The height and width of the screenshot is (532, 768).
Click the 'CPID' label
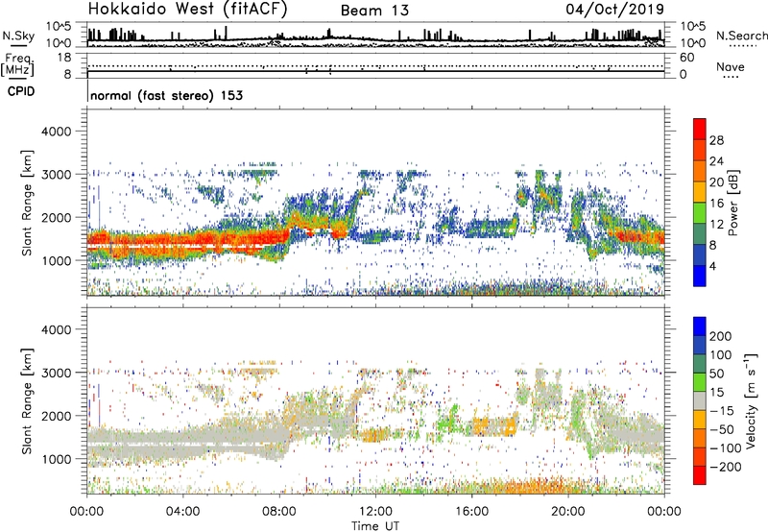click(21, 91)
